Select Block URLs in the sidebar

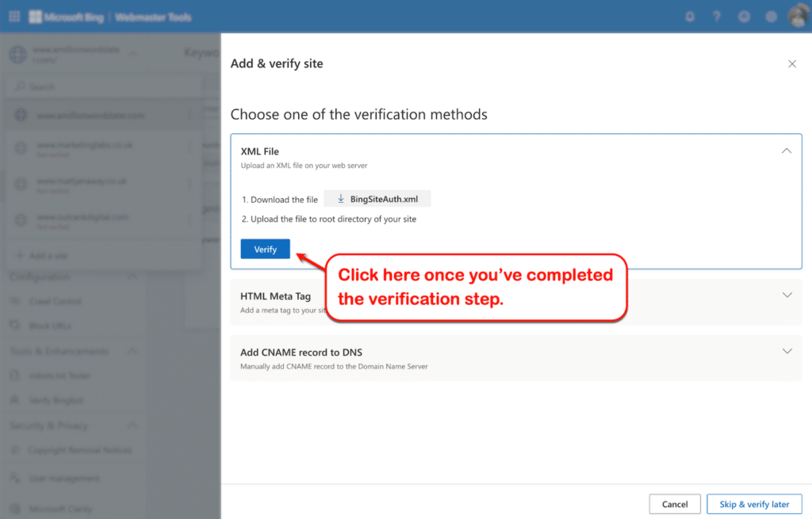pyautogui.click(x=50, y=326)
